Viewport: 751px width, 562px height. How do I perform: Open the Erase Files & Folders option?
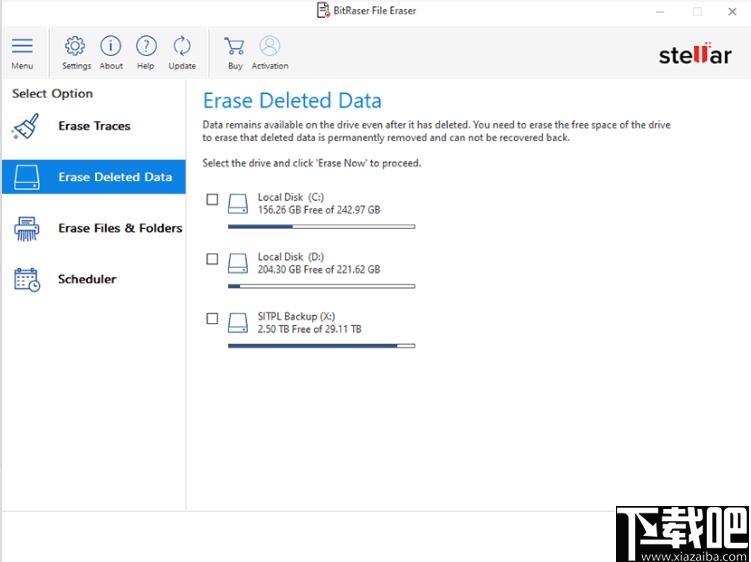click(94, 228)
